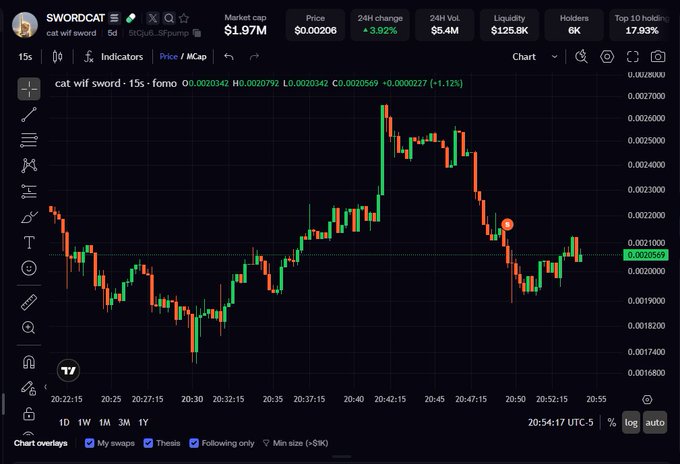Image resolution: width=680 pixels, height=464 pixels.
Task: Undo the last chart action
Action: (x=229, y=57)
